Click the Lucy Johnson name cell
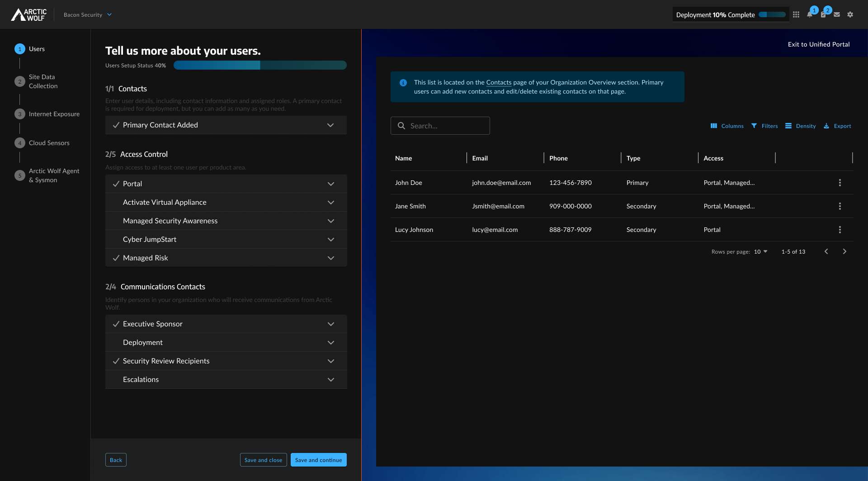Screen dimensions: 868x481 [x=414, y=230]
